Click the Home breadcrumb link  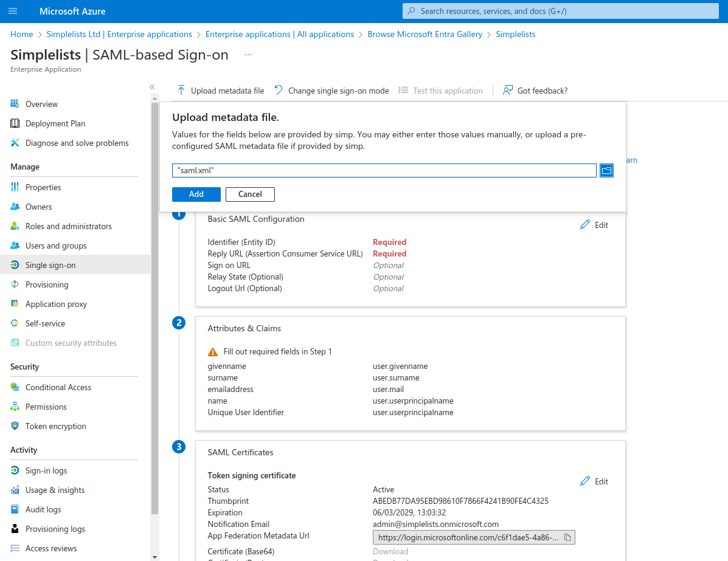click(x=22, y=34)
